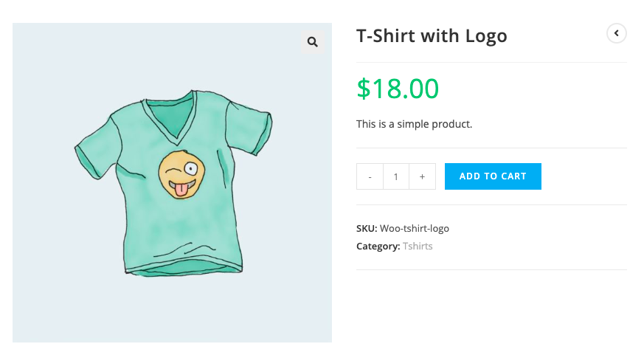Click the Woo-tshirt-logo SKU value

coord(414,228)
